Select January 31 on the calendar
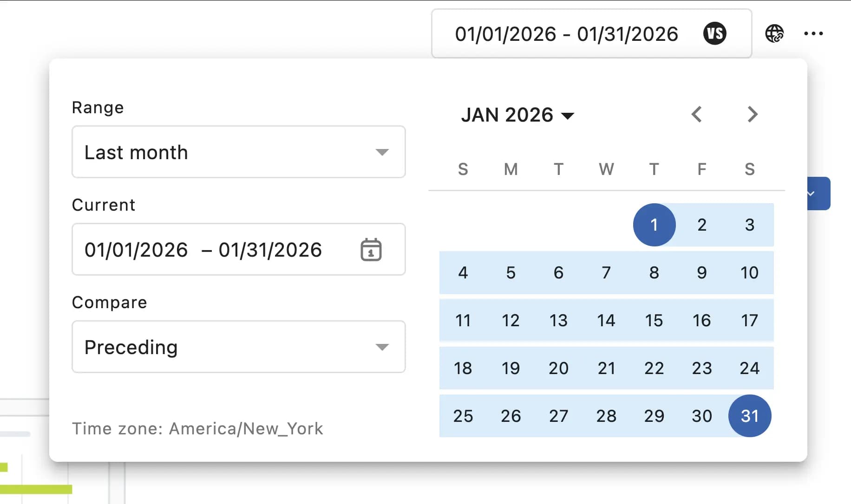The width and height of the screenshot is (851, 504). (x=749, y=416)
